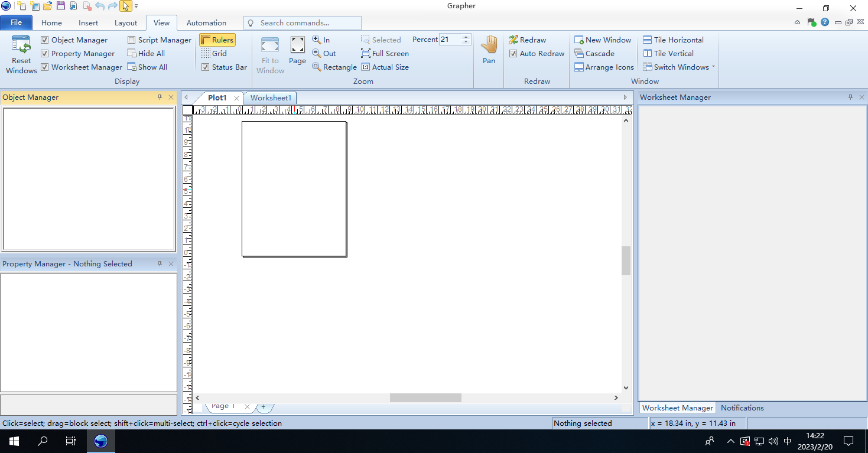Viewport: 868px width, 453px height.
Task: Uncheck the Object Manager checkbox
Action: (45, 40)
